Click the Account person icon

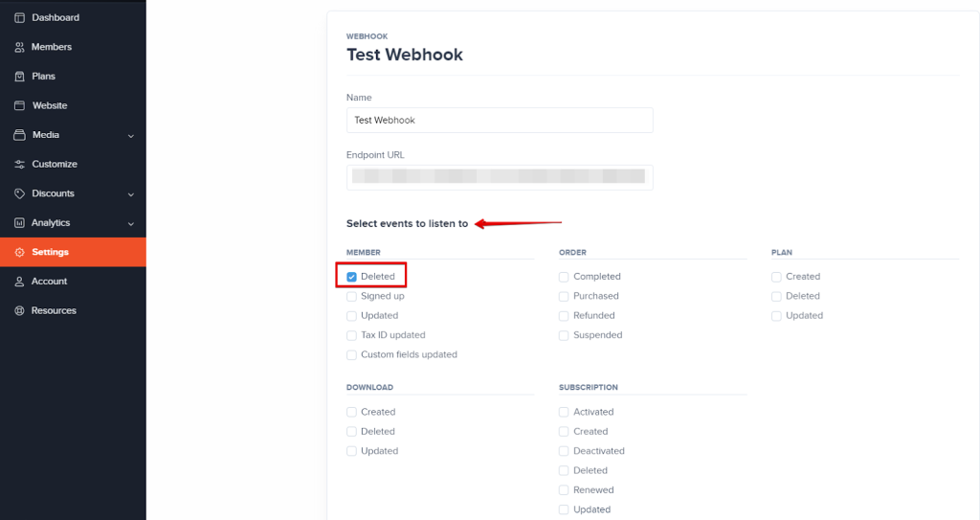(19, 282)
